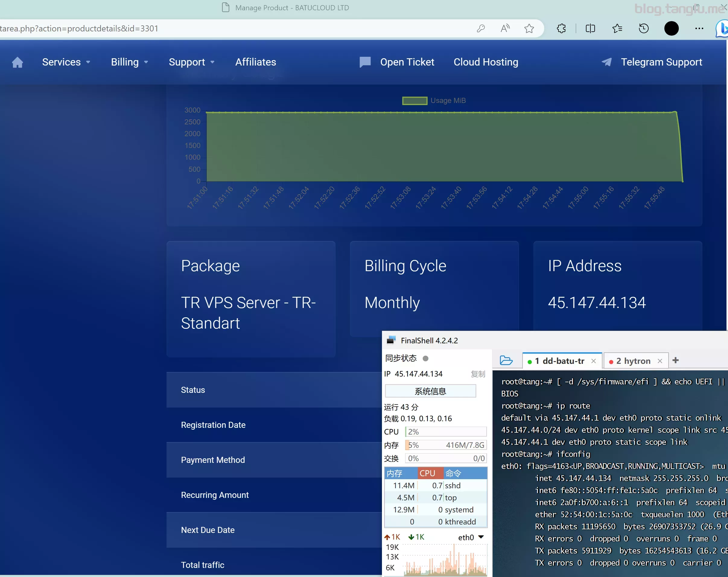This screenshot has width=728, height=577.
Task: Click the CPU 2% usage bar
Action: [x=446, y=432]
